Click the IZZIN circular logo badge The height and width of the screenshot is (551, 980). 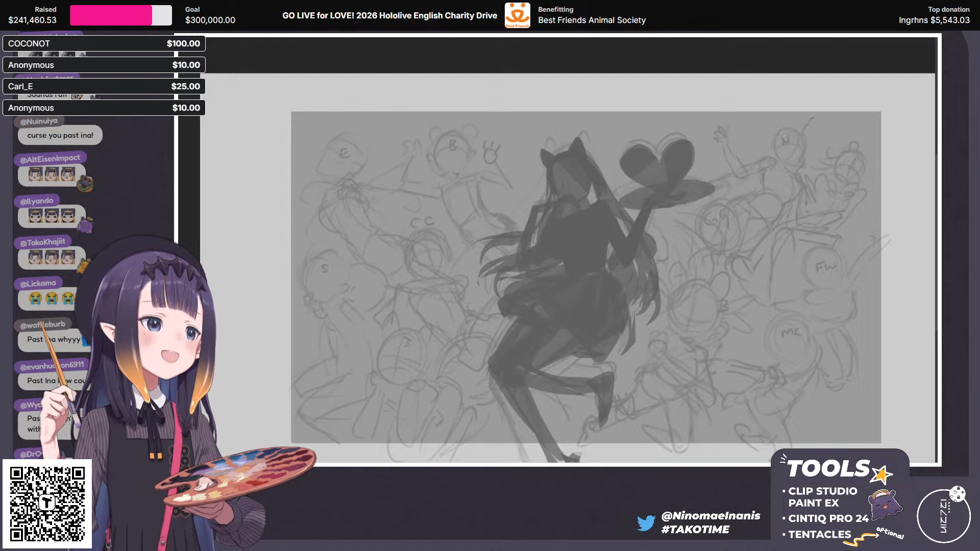click(x=944, y=516)
